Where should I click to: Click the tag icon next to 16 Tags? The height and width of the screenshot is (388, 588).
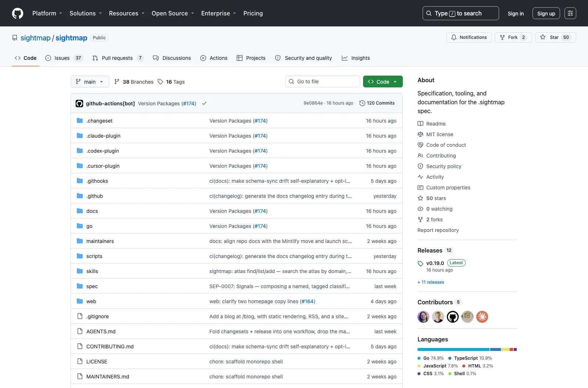click(160, 81)
